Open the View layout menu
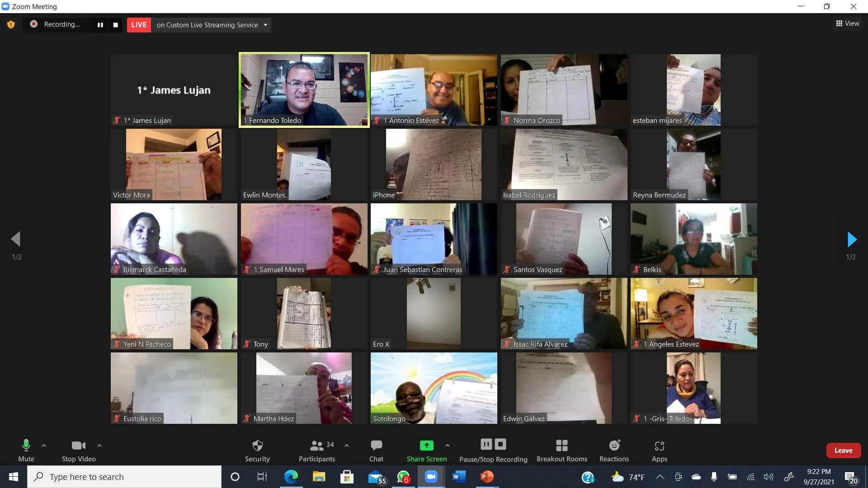 tap(847, 23)
